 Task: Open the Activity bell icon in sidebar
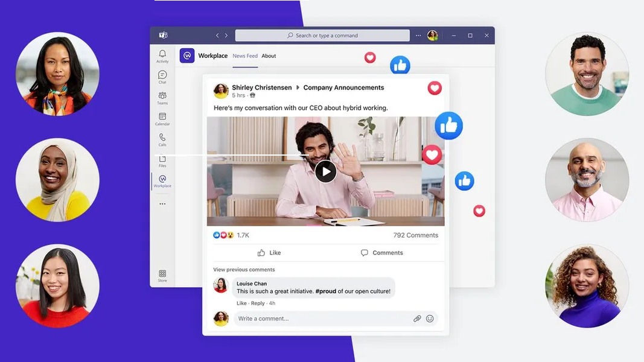pos(162,56)
